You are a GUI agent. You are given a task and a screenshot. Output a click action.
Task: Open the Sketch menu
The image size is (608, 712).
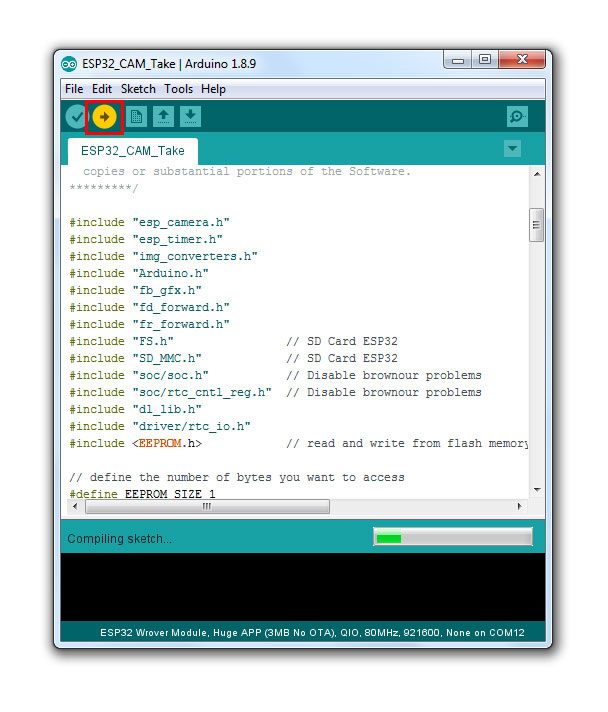pyautogui.click(x=138, y=89)
